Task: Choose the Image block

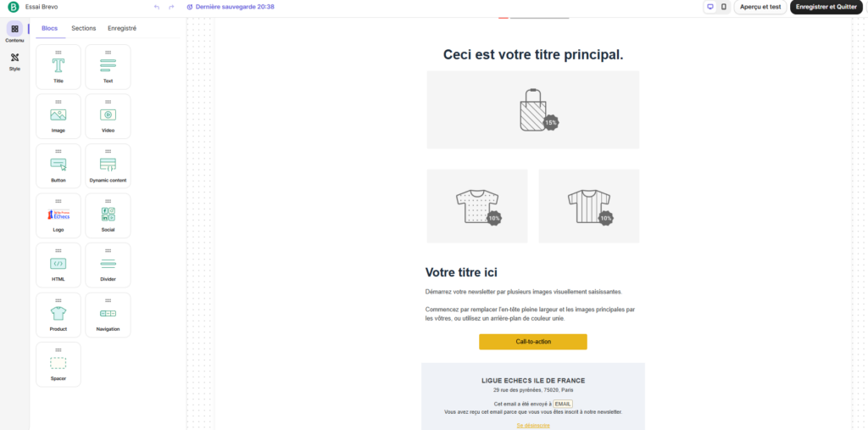Action: point(58,115)
